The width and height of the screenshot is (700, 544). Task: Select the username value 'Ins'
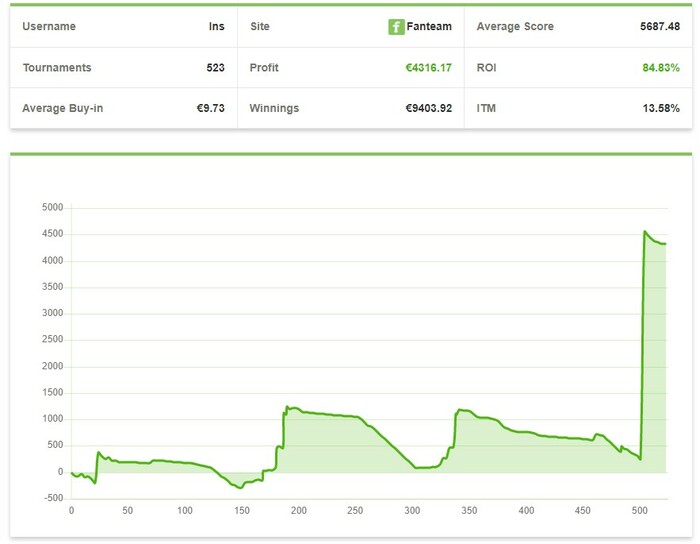click(217, 26)
